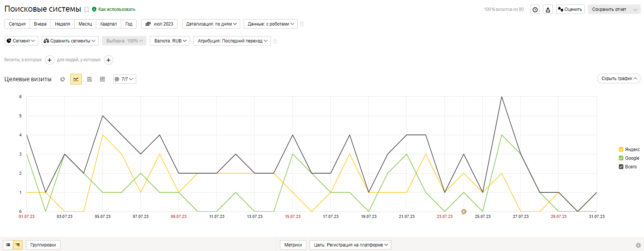The width and height of the screenshot is (644, 251).
Task: Toggle the Всего series checkbox
Action: coord(621,167)
